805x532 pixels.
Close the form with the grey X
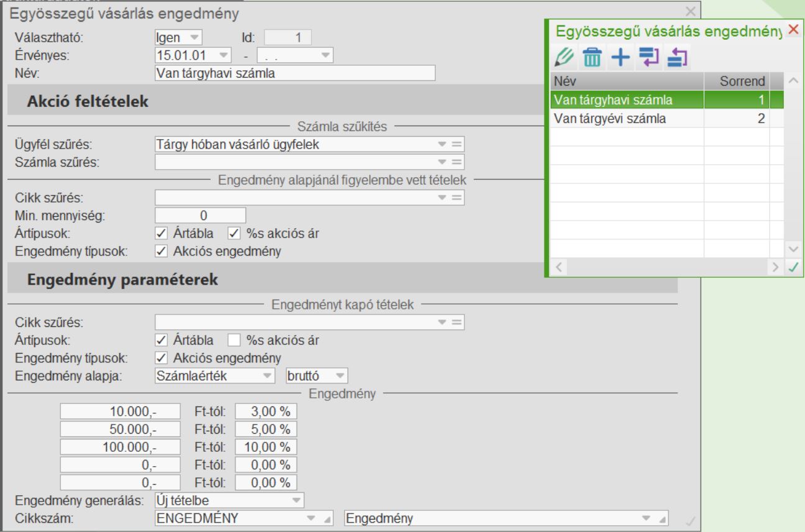[690, 11]
